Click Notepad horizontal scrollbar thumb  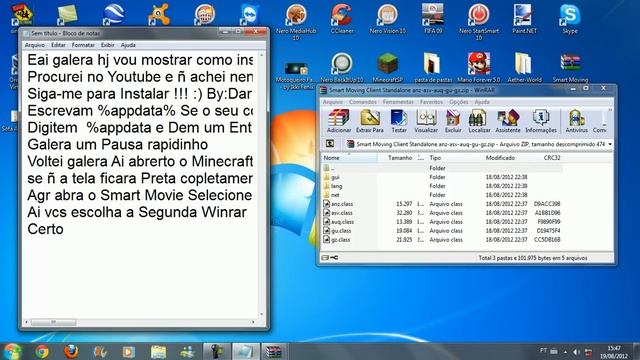point(53,322)
